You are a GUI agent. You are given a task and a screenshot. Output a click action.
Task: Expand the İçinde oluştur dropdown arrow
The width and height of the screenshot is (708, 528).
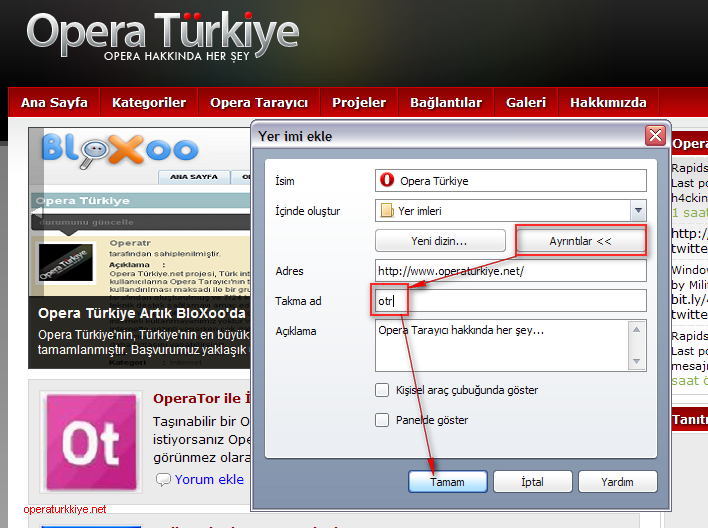(x=638, y=210)
